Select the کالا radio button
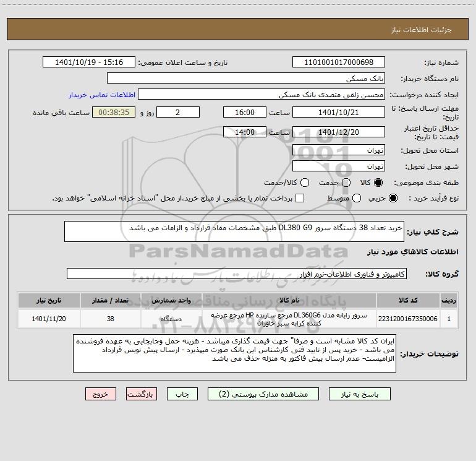 point(378,183)
